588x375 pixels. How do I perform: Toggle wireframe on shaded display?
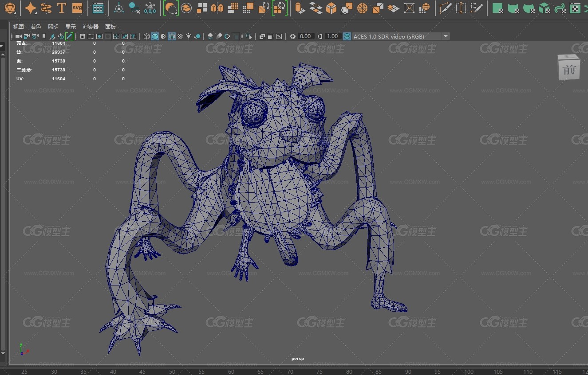tap(172, 36)
